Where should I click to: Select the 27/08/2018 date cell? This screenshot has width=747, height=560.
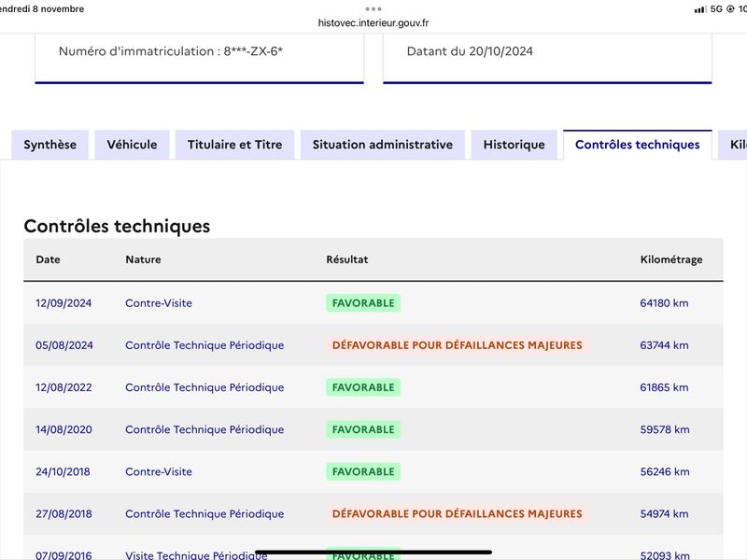[63, 514]
